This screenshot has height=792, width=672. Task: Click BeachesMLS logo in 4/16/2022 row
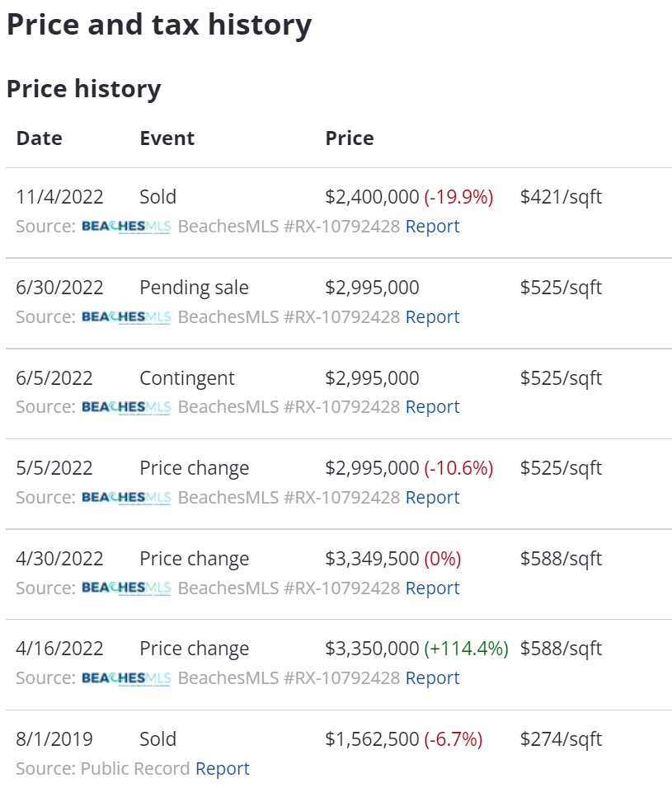(x=126, y=677)
